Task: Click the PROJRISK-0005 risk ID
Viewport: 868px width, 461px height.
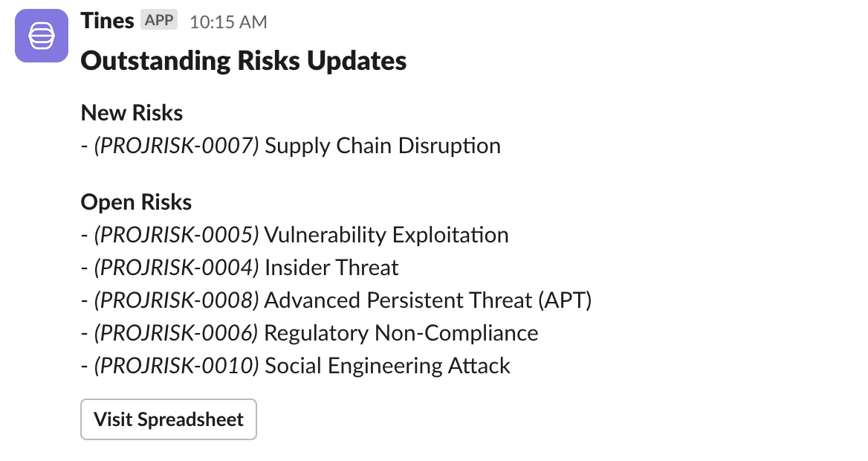Action: click(x=176, y=235)
